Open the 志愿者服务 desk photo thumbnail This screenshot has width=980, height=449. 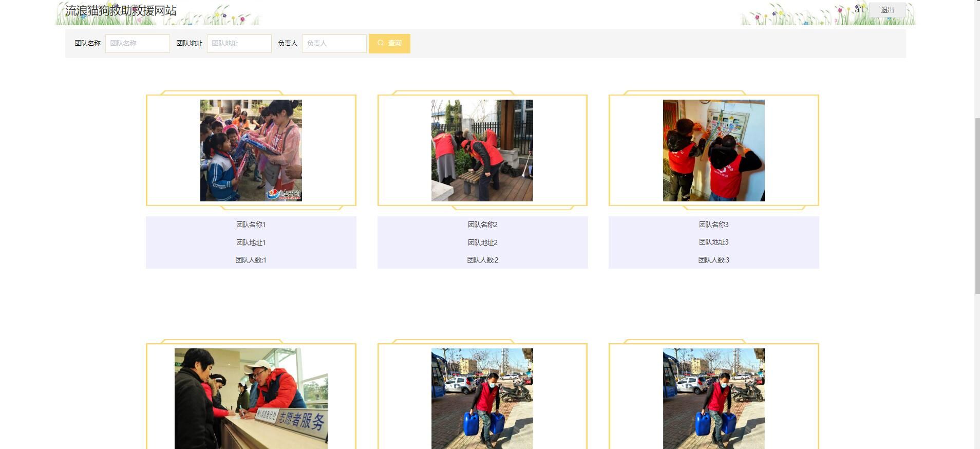[x=251, y=399]
